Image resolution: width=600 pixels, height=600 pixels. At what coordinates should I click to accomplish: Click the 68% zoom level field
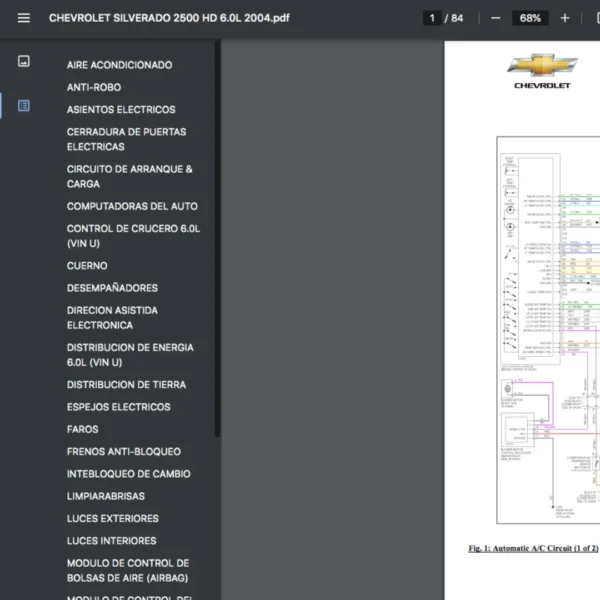point(530,18)
